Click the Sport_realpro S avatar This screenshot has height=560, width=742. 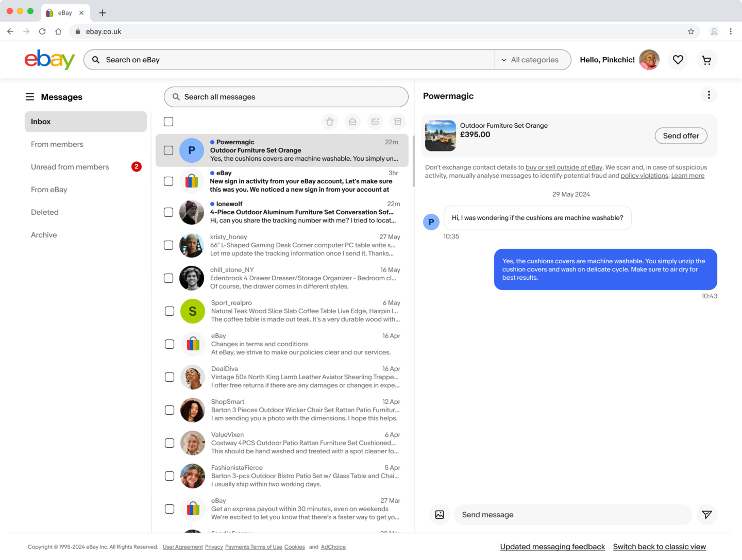pyautogui.click(x=193, y=311)
